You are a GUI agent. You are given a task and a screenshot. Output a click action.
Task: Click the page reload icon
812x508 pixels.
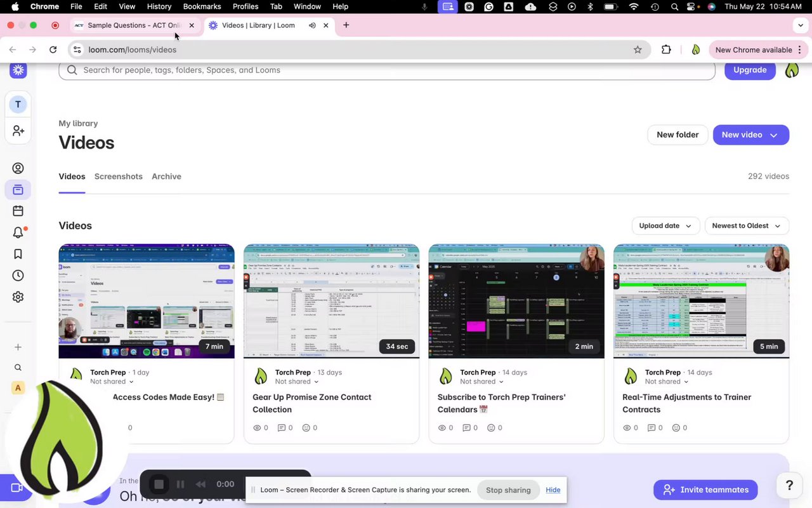53,50
